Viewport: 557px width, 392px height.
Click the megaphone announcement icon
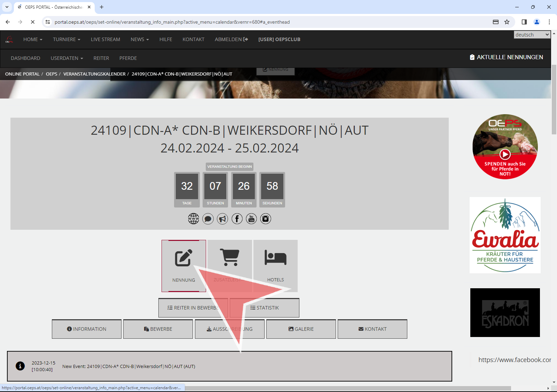tap(222, 219)
